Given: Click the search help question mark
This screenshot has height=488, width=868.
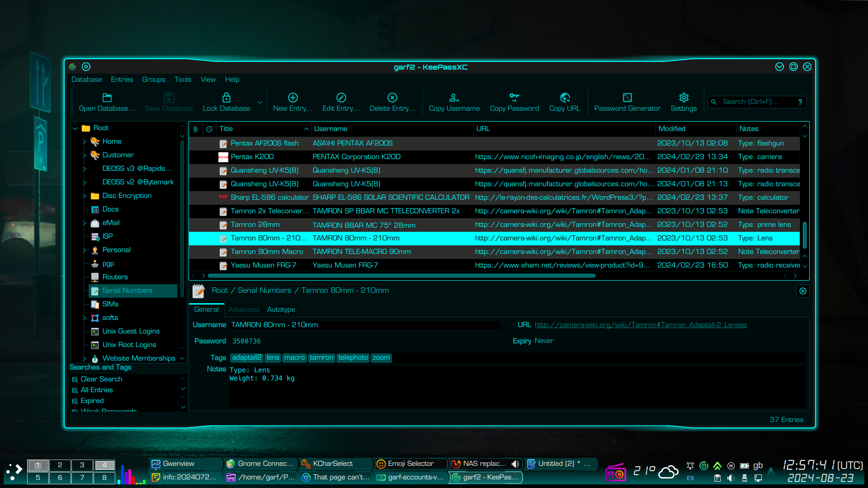Looking at the screenshot, I should coord(800,102).
